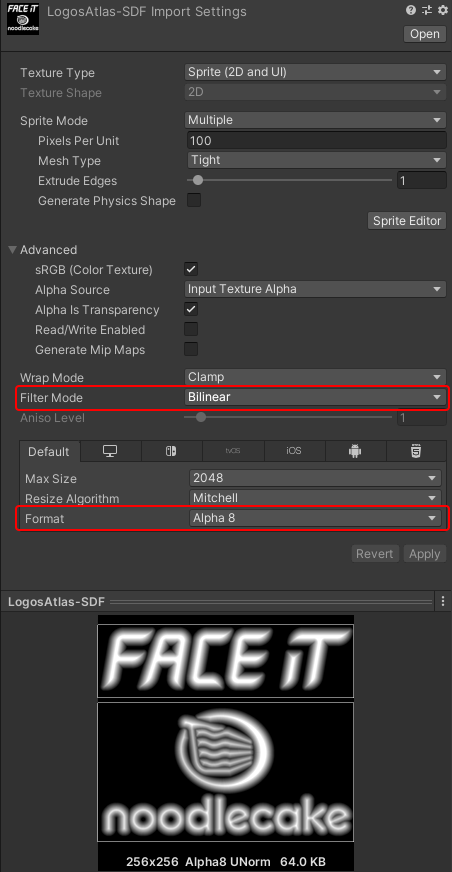The width and height of the screenshot is (452, 872).
Task: Open the Texture Type dropdown
Action: (315, 72)
